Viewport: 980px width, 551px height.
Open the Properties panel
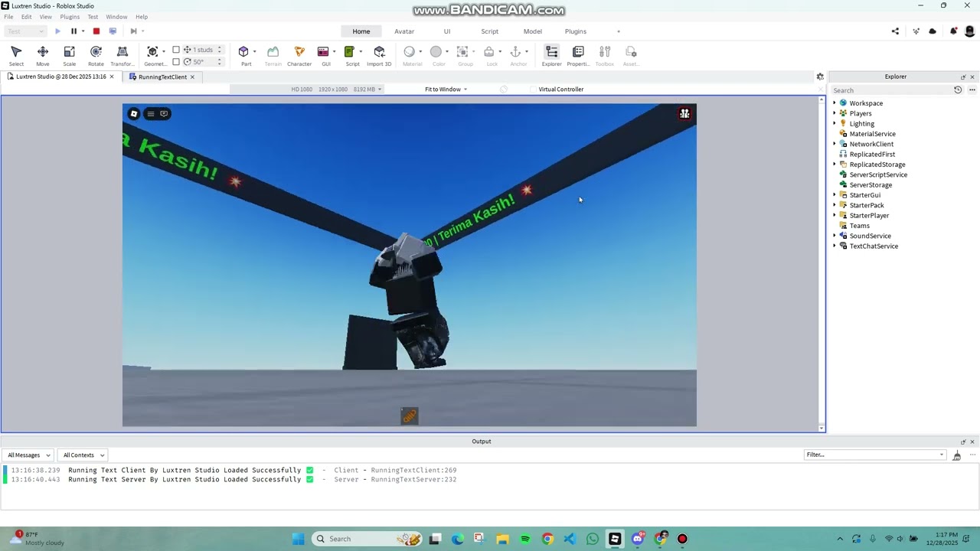(578, 55)
